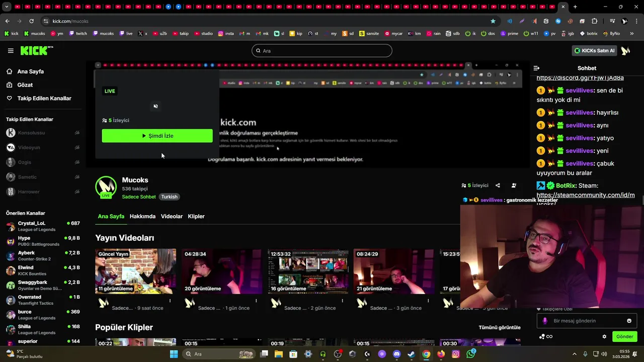Image resolution: width=644 pixels, height=362 pixels.
Task: Open Elwind recommended channel
Action: coord(43,270)
